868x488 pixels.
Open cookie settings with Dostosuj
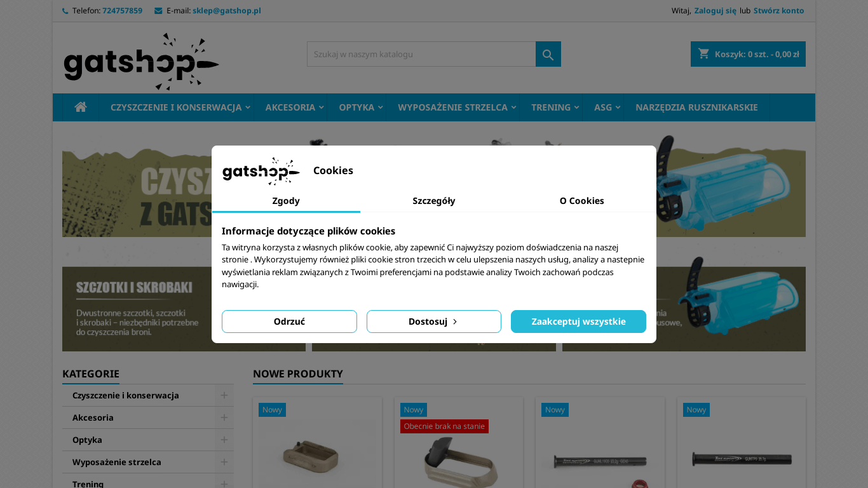pos(433,322)
